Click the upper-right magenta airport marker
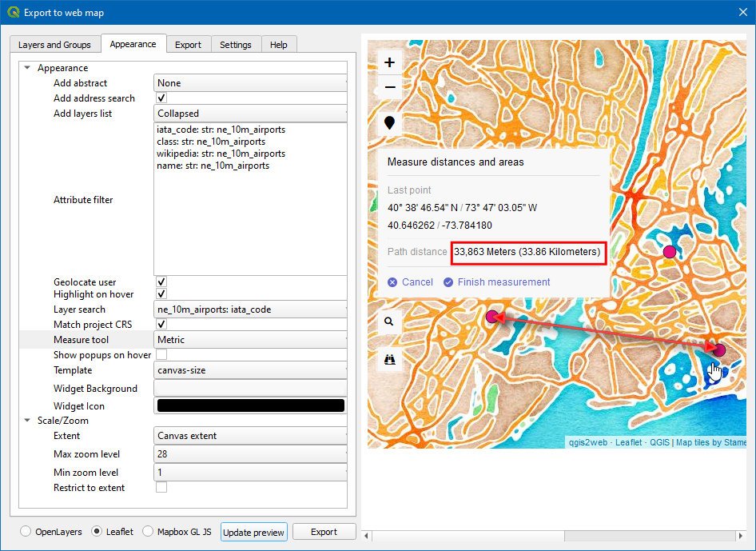 [x=670, y=252]
